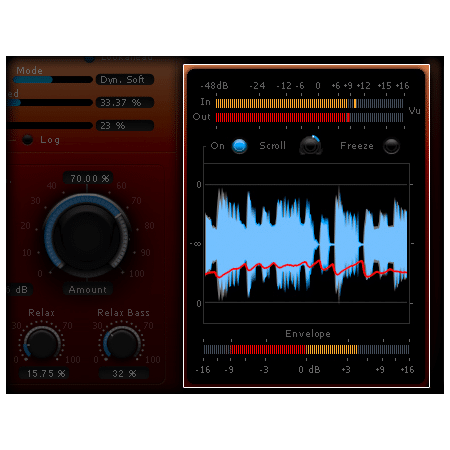Image resolution: width=450 pixels, height=450 pixels.
Task: Click the blue waveform display
Action: (x=306, y=244)
